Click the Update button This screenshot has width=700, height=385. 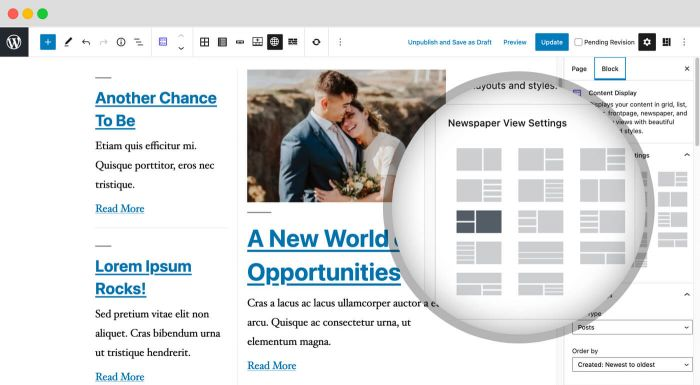point(552,42)
